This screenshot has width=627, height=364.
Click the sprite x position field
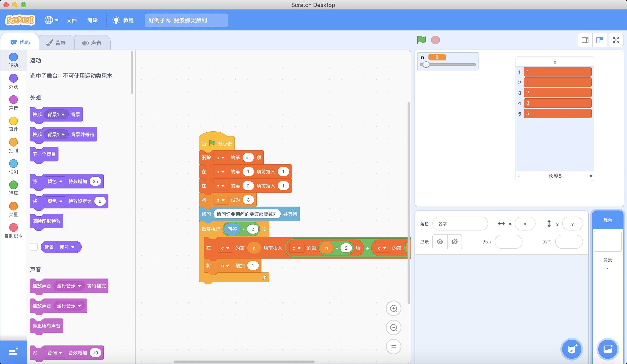(x=525, y=224)
